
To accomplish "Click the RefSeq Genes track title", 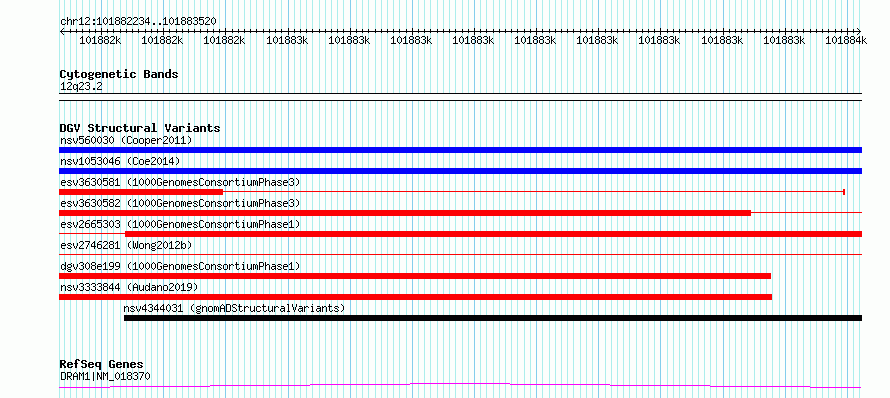I will coord(102,365).
